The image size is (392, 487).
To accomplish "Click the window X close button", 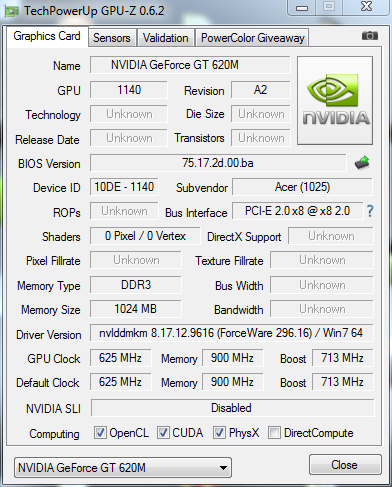I will (366, 7).
